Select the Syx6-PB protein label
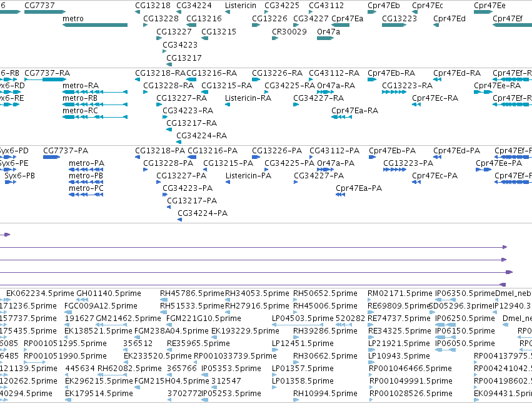 [19, 176]
